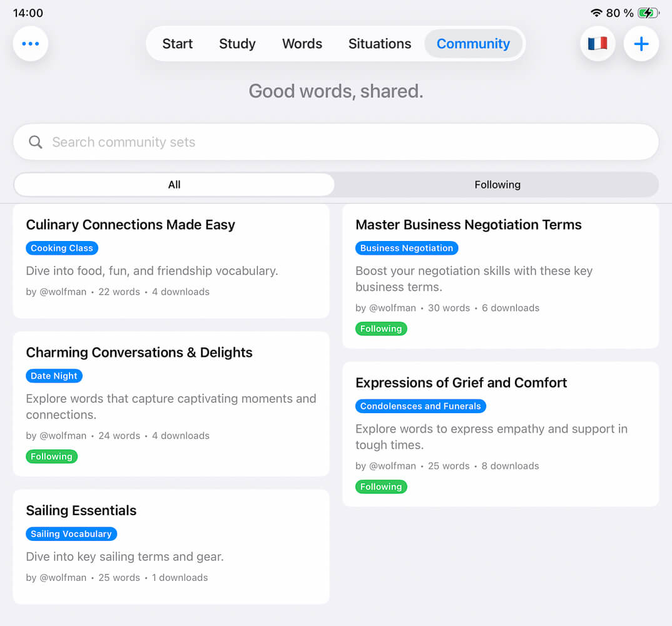Viewport: 672px width, 626px height.
Task: Click the French flag language icon
Action: (597, 43)
